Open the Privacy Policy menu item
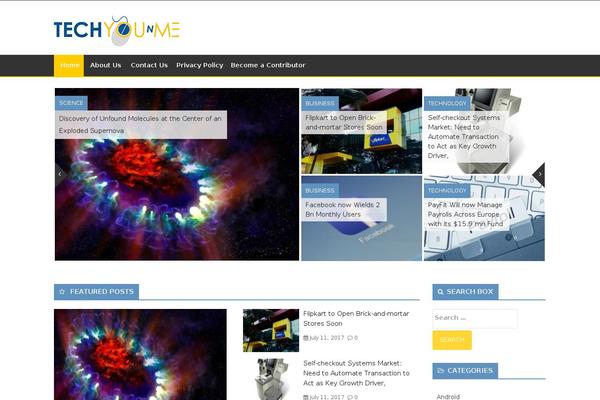600x400 pixels. click(x=199, y=65)
